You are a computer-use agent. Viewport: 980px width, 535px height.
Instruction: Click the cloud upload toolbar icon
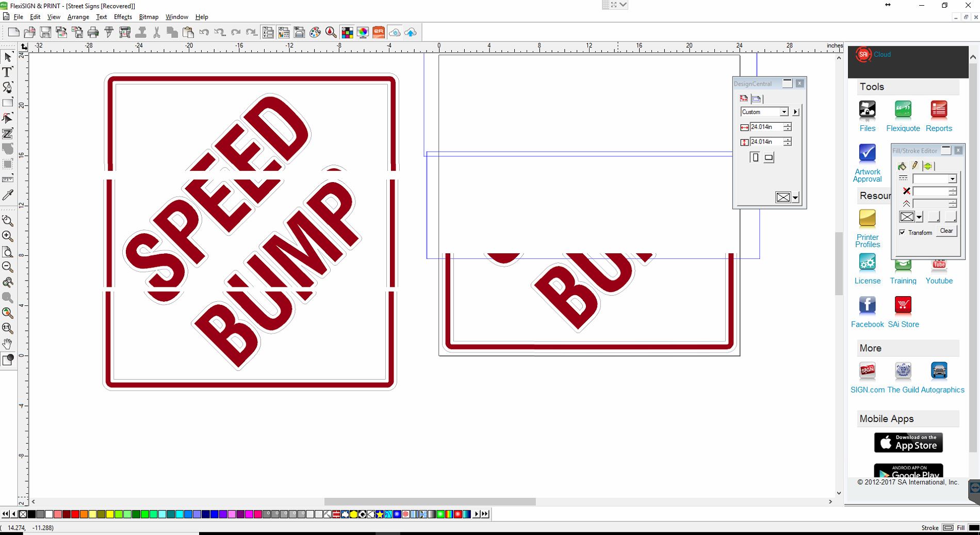(411, 33)
